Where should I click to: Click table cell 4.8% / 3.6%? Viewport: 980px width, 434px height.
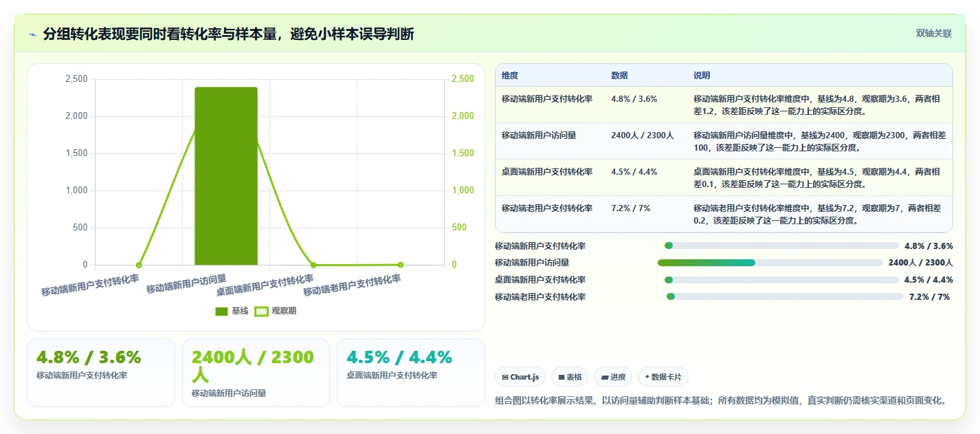634,99
